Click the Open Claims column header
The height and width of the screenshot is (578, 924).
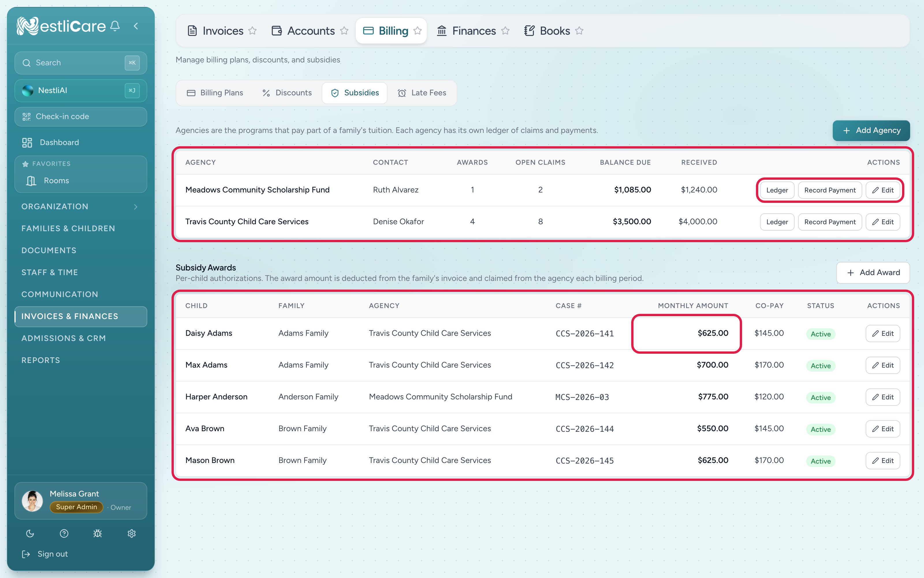(x=540, y=162)
